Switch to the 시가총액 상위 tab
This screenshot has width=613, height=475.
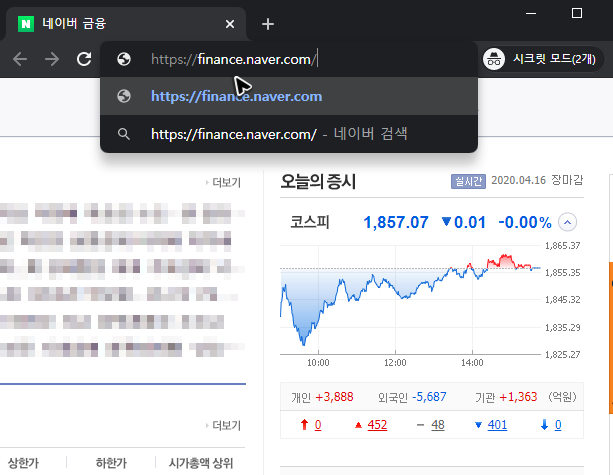(201, 463)
